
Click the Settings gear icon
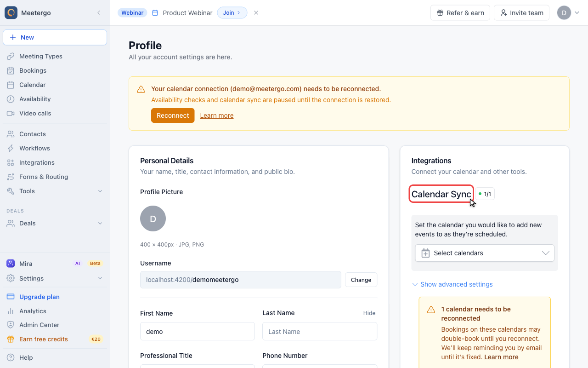coord(11,278)
